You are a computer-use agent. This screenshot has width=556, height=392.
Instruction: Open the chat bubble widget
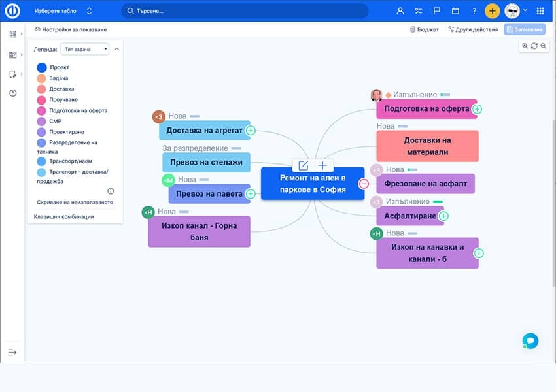point(530,340)
